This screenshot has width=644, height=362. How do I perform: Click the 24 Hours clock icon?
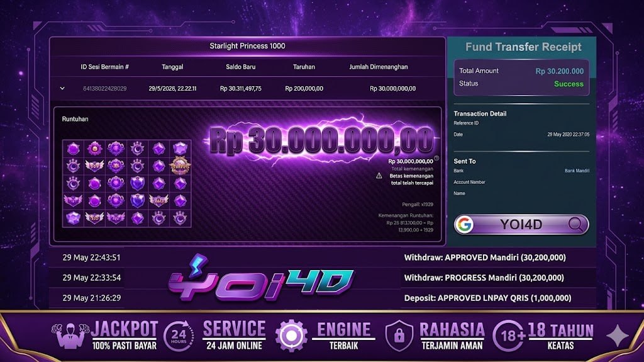178,336
